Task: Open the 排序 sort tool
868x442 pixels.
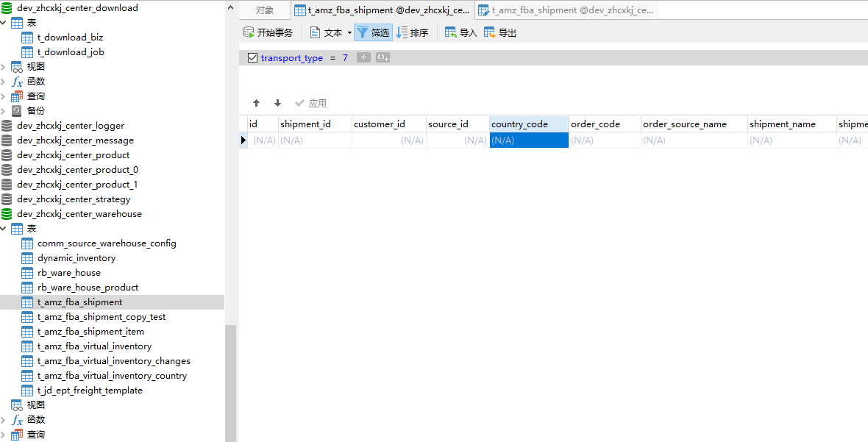Action: [413, 32]
